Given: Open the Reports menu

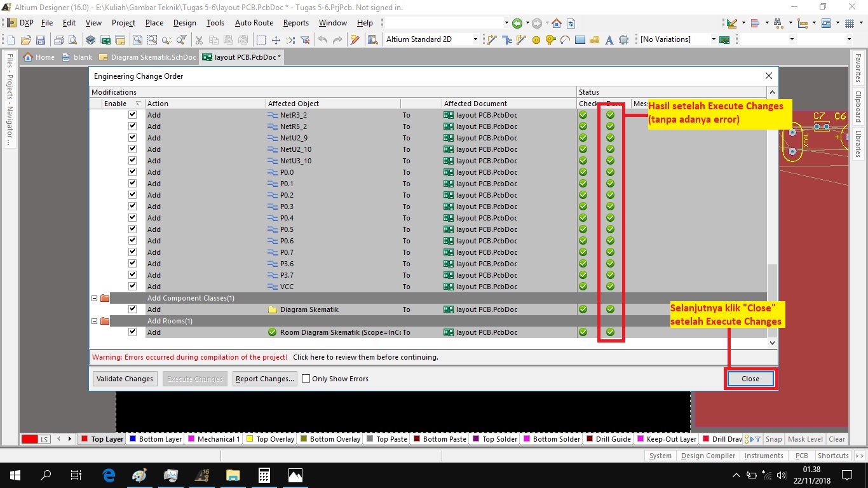Looking at the screenshot, I should point(296,23).
